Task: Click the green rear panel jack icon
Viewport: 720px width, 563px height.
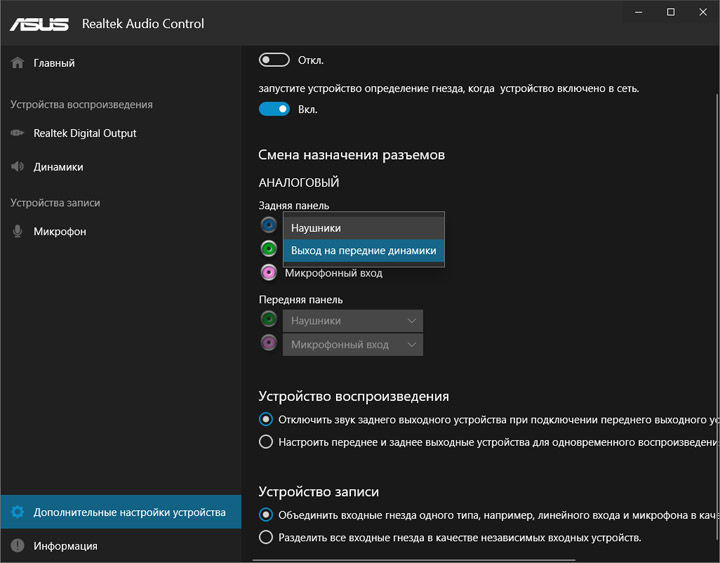Action: coord(269,249)
